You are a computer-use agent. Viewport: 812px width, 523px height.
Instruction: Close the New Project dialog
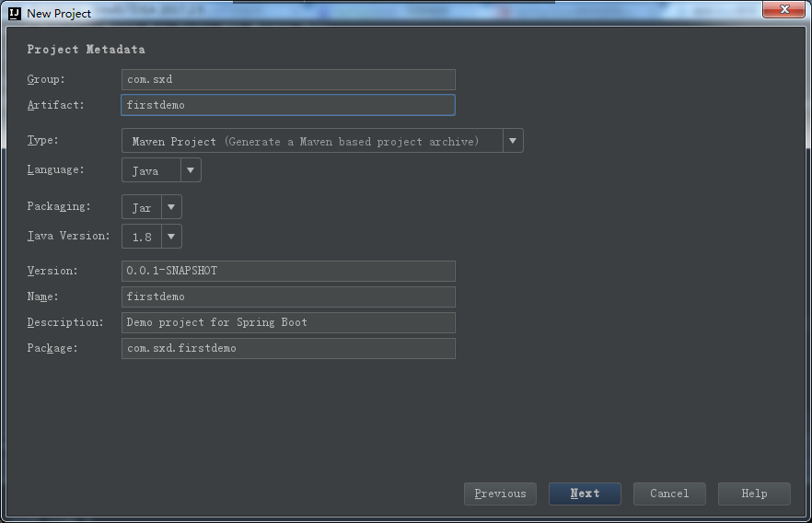tap(783, 10)
